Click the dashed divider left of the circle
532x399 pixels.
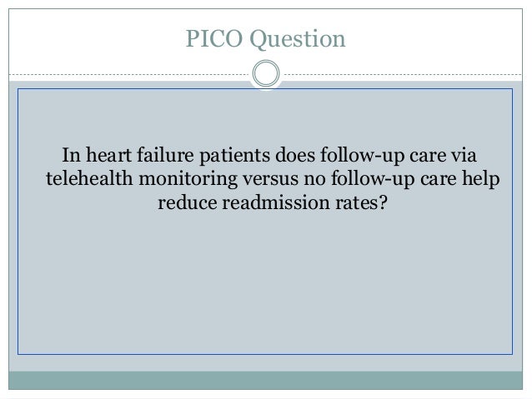point(129,74)
